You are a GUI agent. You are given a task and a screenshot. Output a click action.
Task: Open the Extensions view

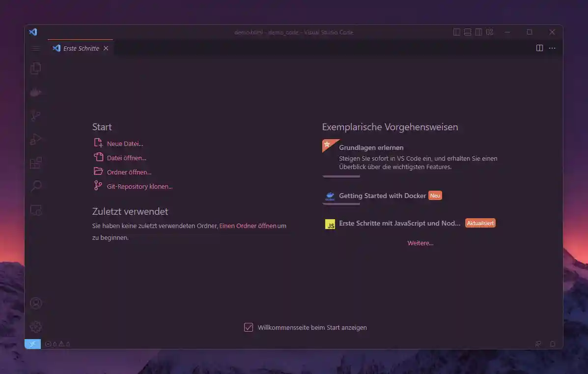pyautogui.click(x=36, y=163)
